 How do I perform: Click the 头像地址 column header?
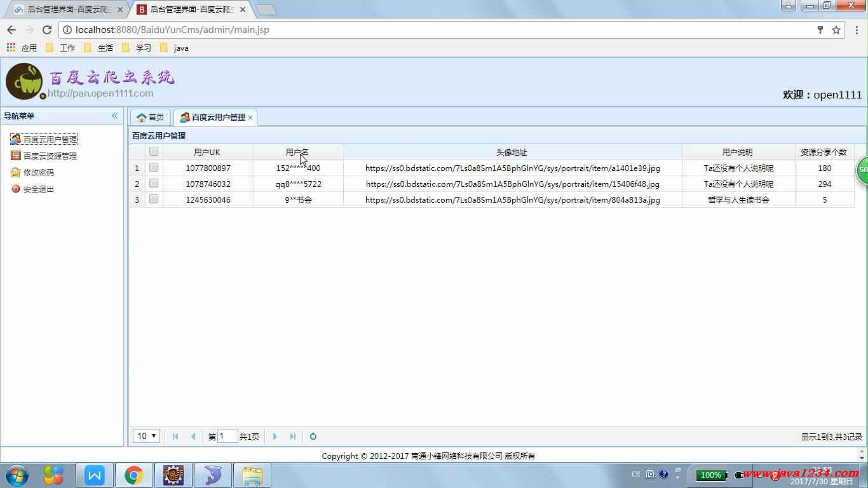tap(512, 152)
